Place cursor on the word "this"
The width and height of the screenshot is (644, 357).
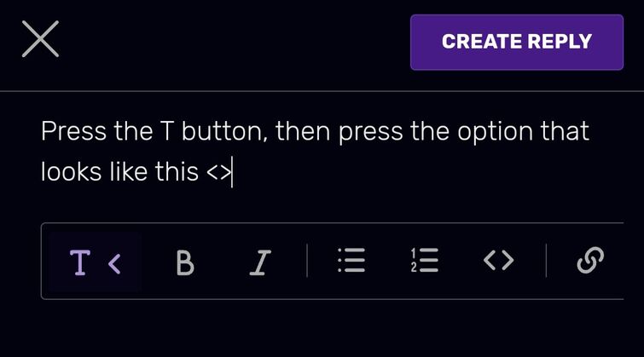click(x=177, y=171)
